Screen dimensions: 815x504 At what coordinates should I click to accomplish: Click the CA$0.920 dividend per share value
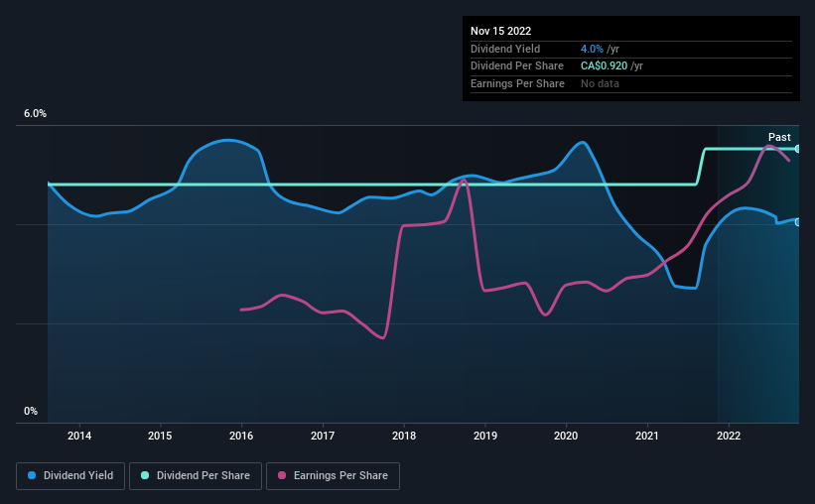pos(604,66)
